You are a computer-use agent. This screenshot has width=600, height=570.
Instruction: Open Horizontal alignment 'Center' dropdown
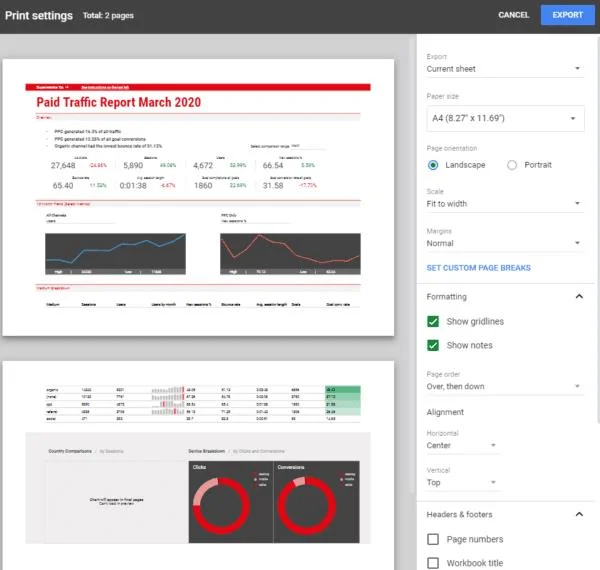pyautogui.click(x=462, y=445)
